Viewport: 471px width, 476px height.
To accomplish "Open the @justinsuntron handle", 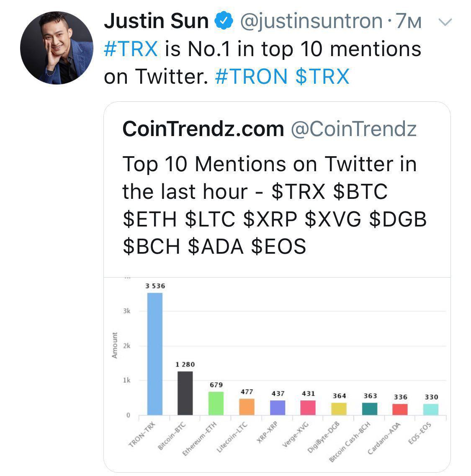I will (x=311, y=21).
